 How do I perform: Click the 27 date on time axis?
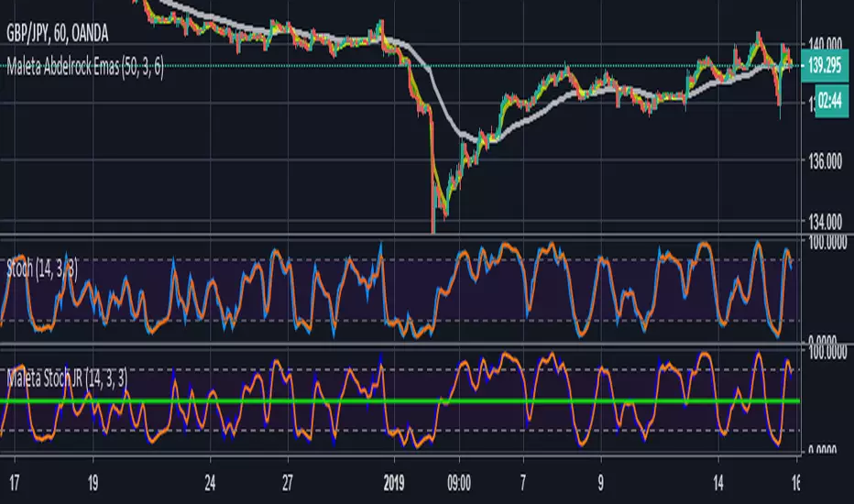tap(288, 483)
